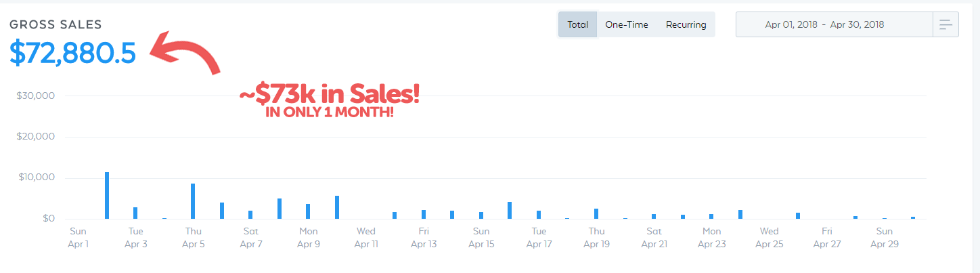Image resolution: width=980 pixels, height=273 pixels.
Task: Switch to Recurring sales view
Action: [686, 25]
